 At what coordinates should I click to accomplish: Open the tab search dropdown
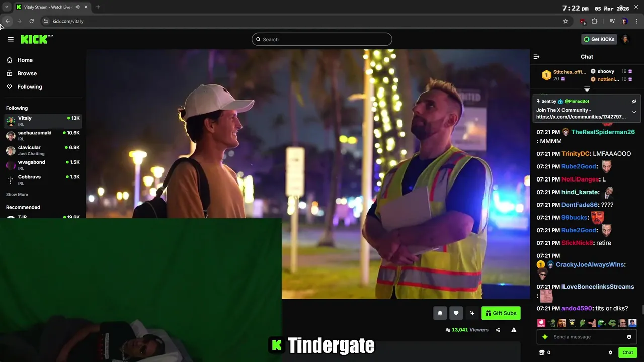coord(7,7)
